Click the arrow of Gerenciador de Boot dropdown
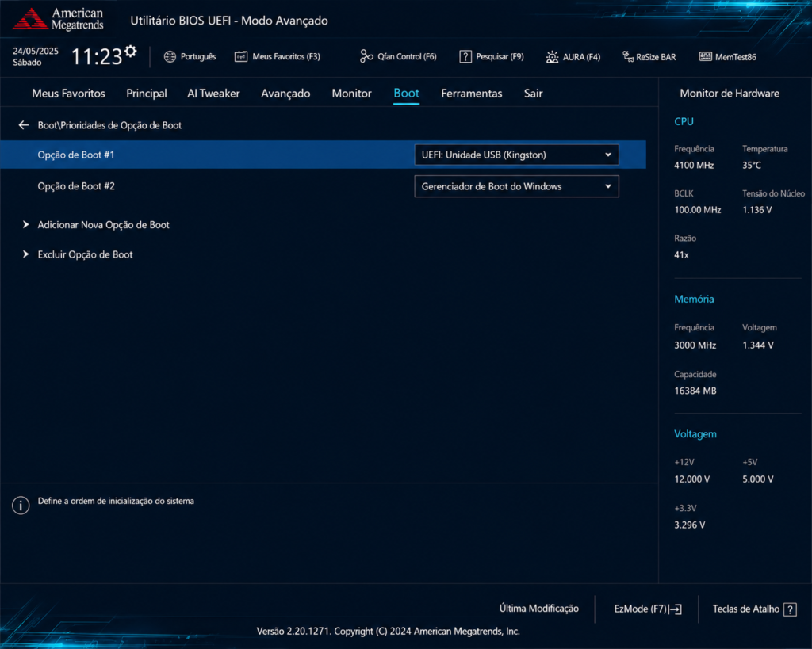Viewport: 812px width, 649px height. click(x=608, y=186)
